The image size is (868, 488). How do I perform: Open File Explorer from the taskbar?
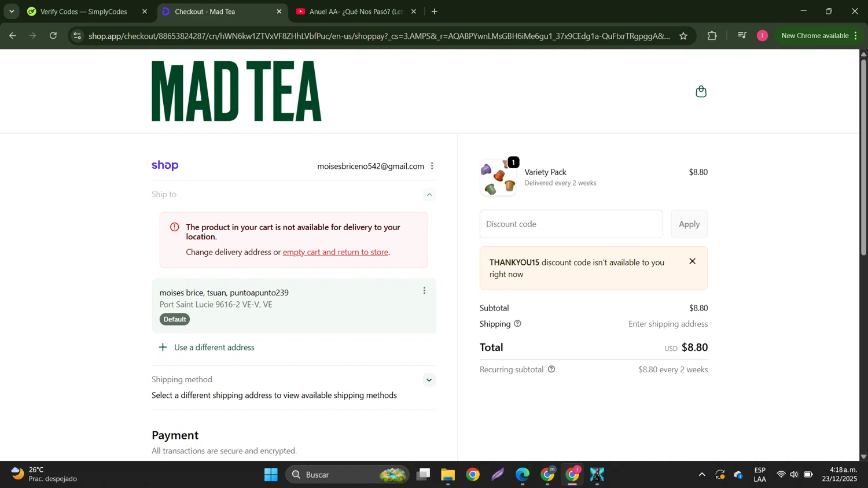tap(448, 475)
